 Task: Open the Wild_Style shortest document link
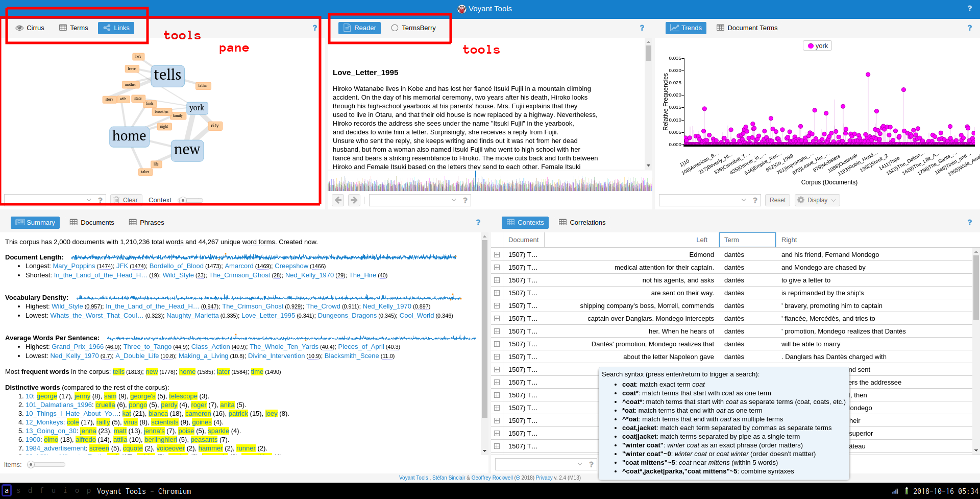click(x=178, y=275)
